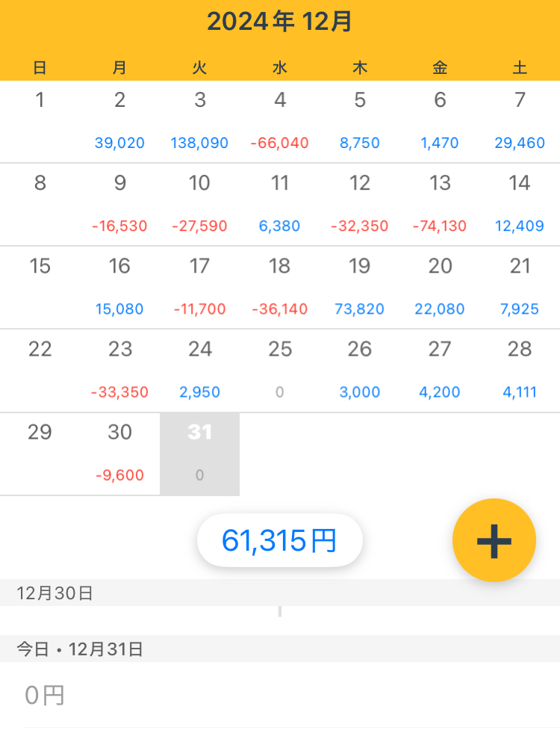Screen dimensions: 560x736
Task: Open December 26 showing 3,000
Action: tap(360, 371)
